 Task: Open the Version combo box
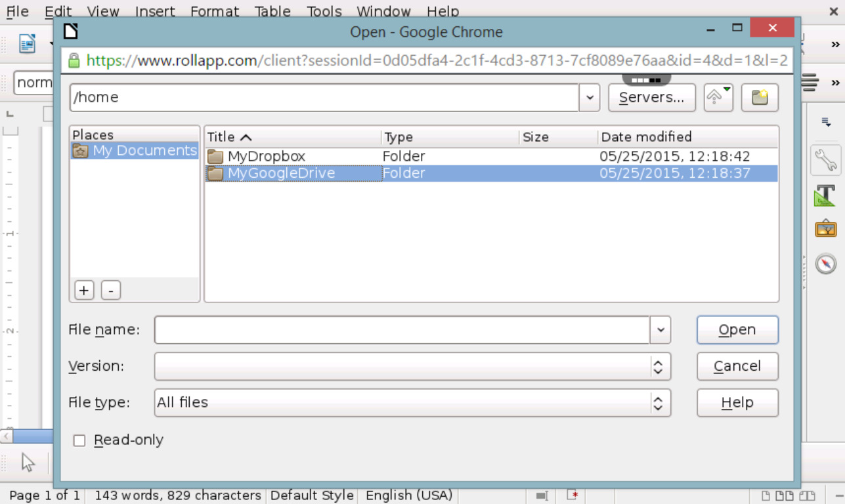coord(412,366)
